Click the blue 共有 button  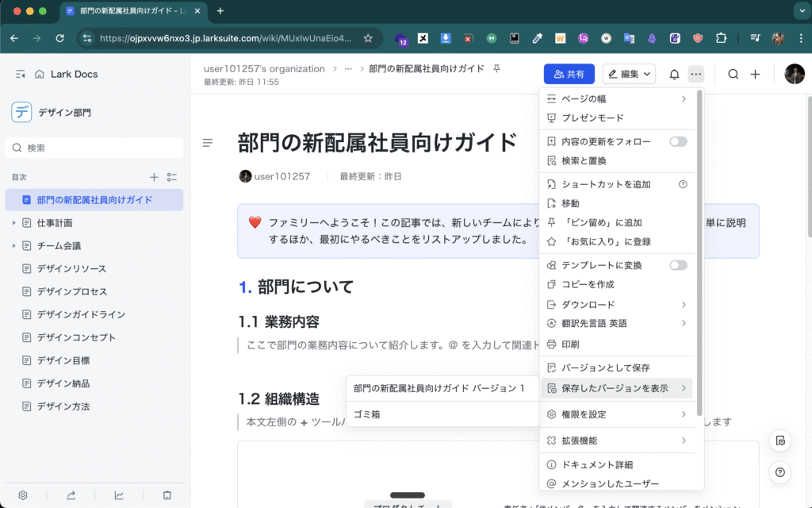(569, 75)
